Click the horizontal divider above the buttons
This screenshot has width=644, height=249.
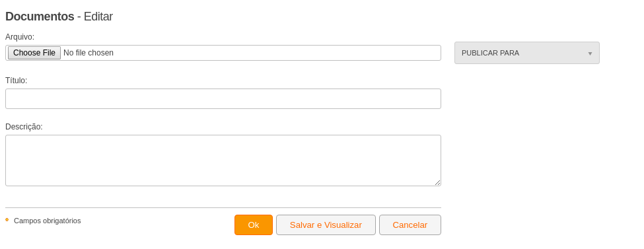click(223, 207)
